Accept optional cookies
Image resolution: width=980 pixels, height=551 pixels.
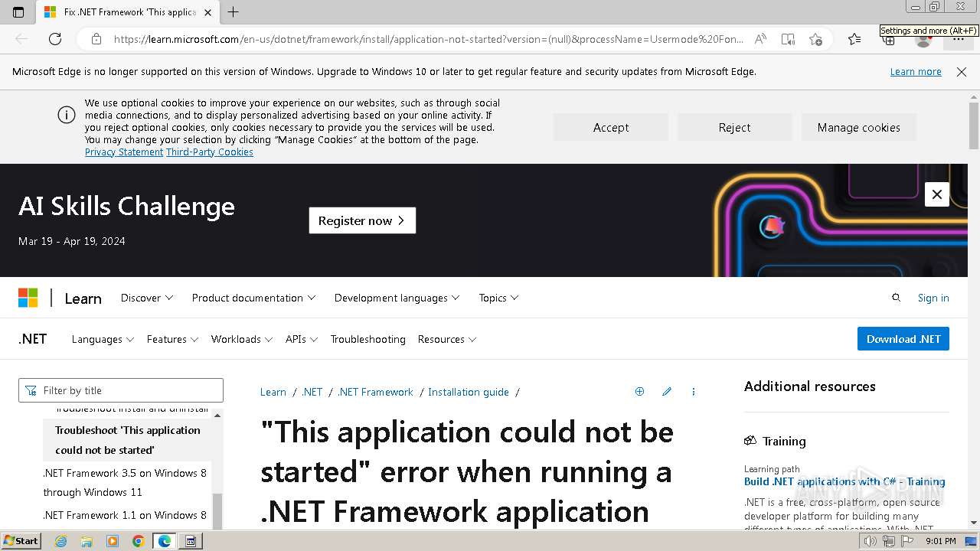611,127
